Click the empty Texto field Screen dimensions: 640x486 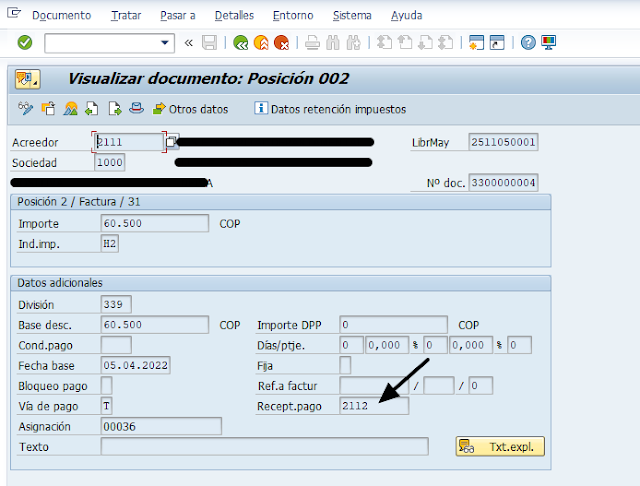pos(264,447)
